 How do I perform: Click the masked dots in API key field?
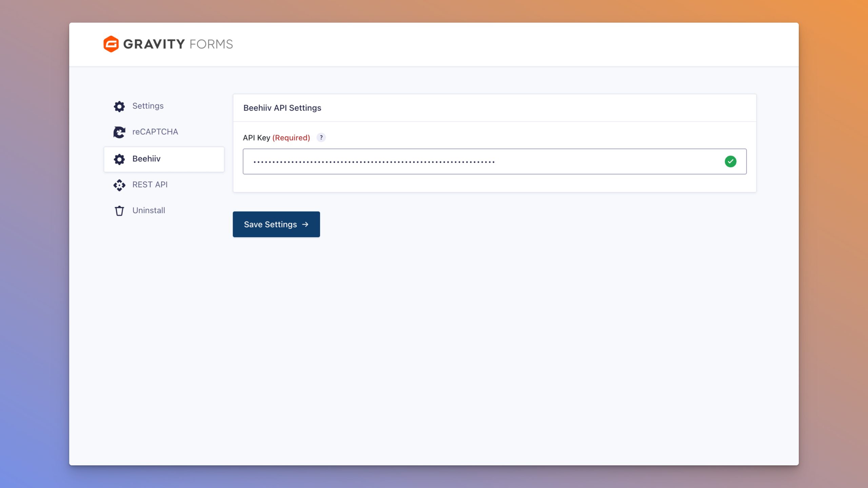coord(374,162)
